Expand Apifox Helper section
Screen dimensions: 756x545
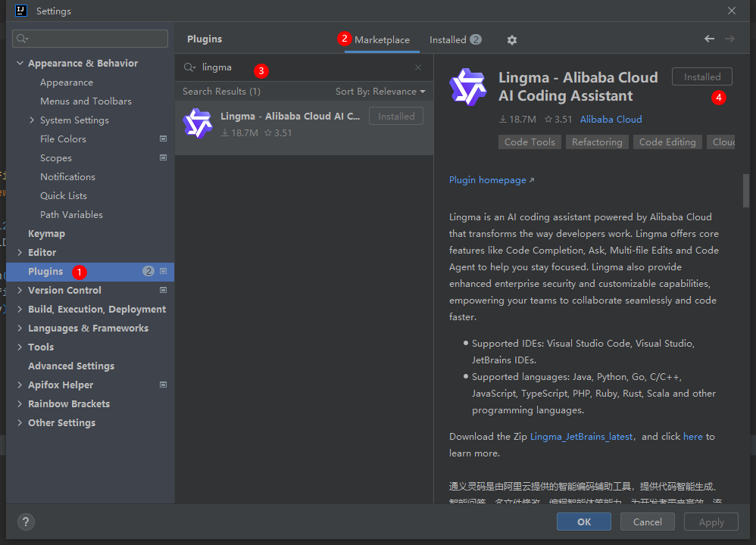20,385
